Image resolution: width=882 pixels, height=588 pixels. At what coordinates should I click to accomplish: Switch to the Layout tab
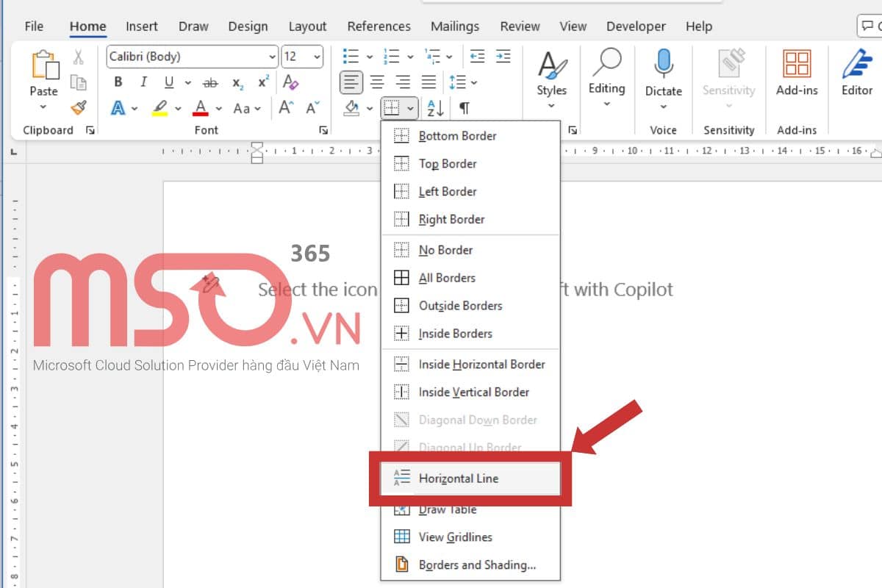click(x=307, y=26)
